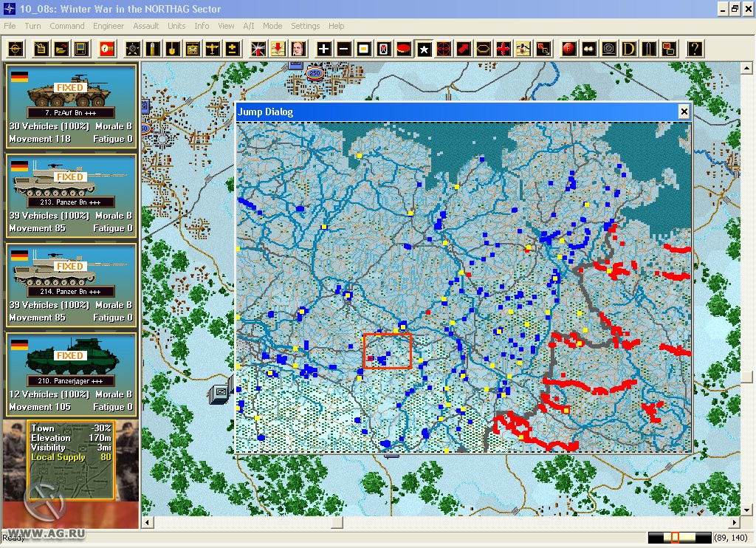Zoom out with the white minus icon

344,49
